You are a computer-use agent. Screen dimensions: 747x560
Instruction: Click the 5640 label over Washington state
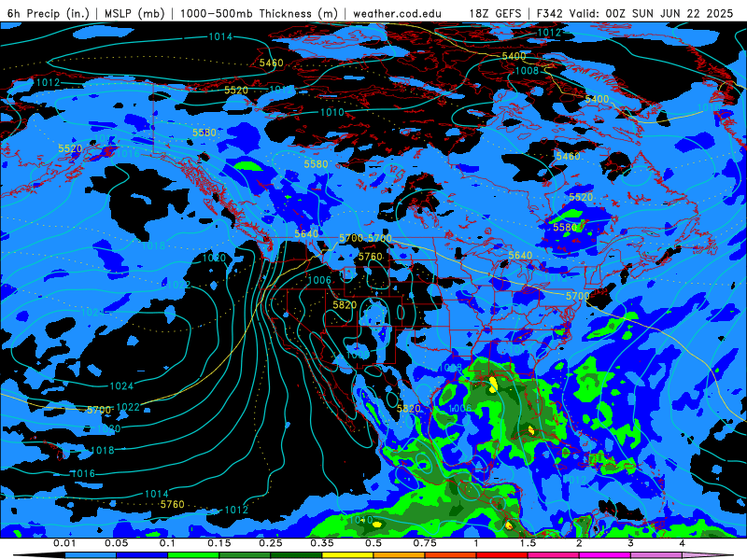306,234
